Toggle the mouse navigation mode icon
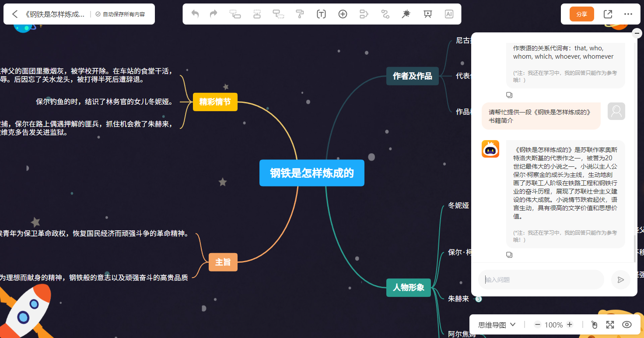Screen dimensions: 644x338 (x=594, y=324)
